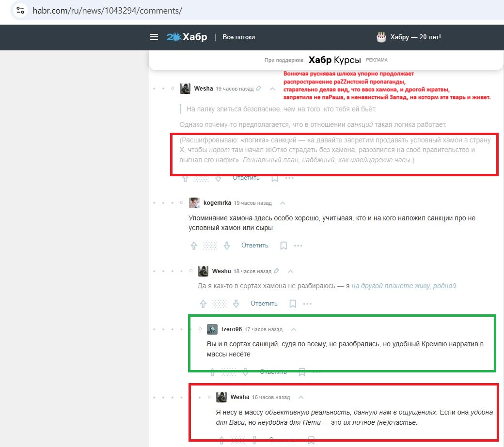Open tzero96's avatar

coord(212,329)
